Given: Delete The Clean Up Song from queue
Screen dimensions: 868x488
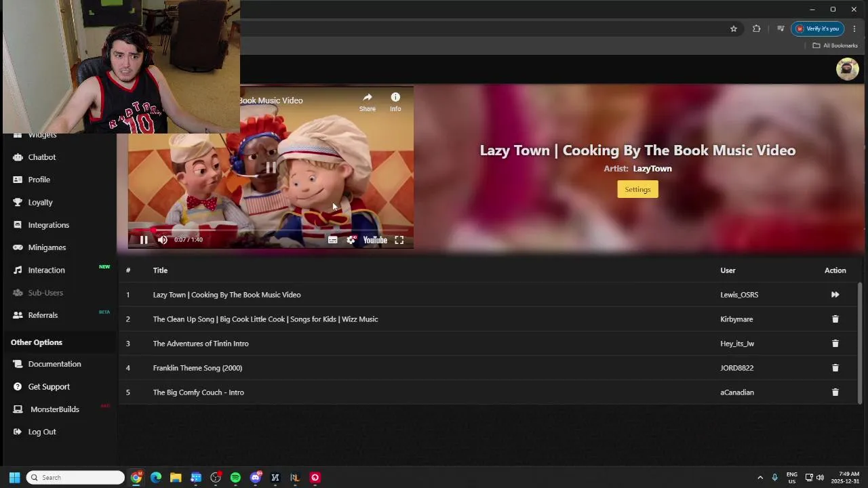Looking at the screenshot, I should tap(835, 319).
